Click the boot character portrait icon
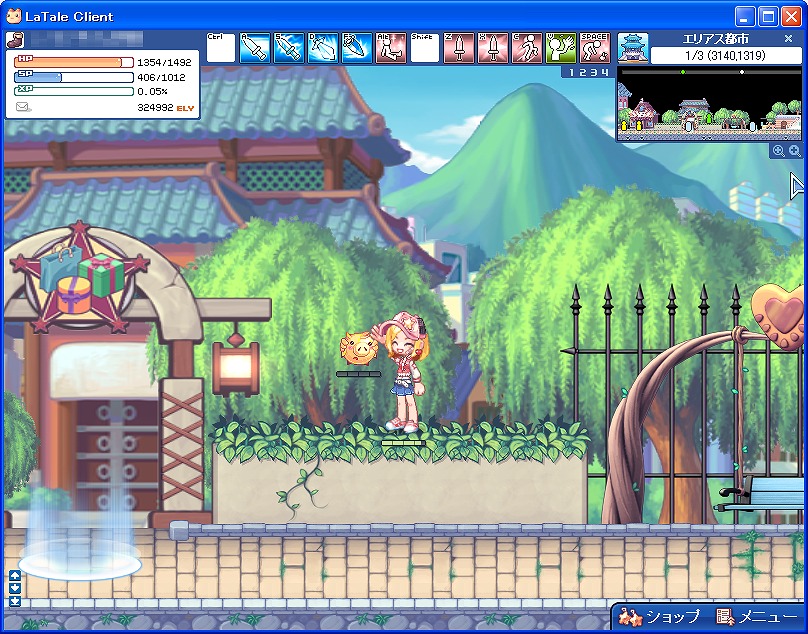This screenshot has width=808, height=634. 16,40
